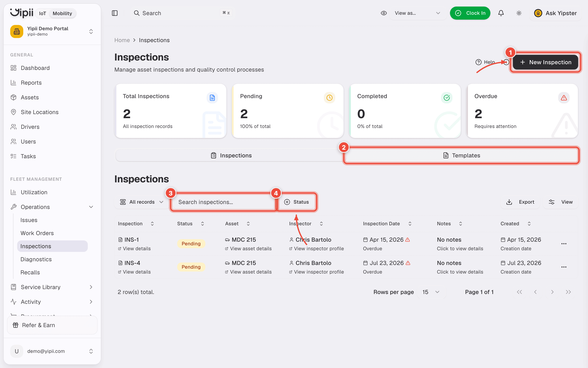
Task: Open Dashboard from sidebar
Action: click(35, 68)
